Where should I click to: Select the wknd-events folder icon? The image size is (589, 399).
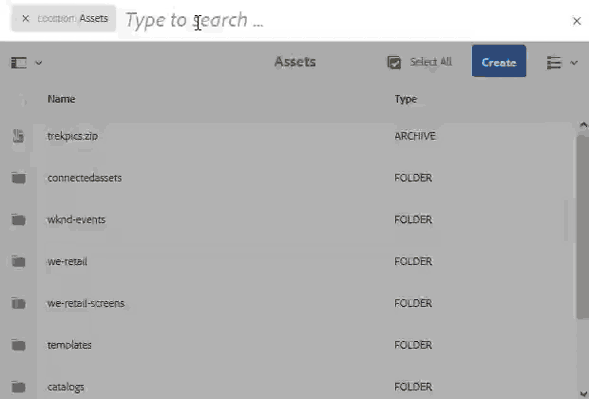18,219
